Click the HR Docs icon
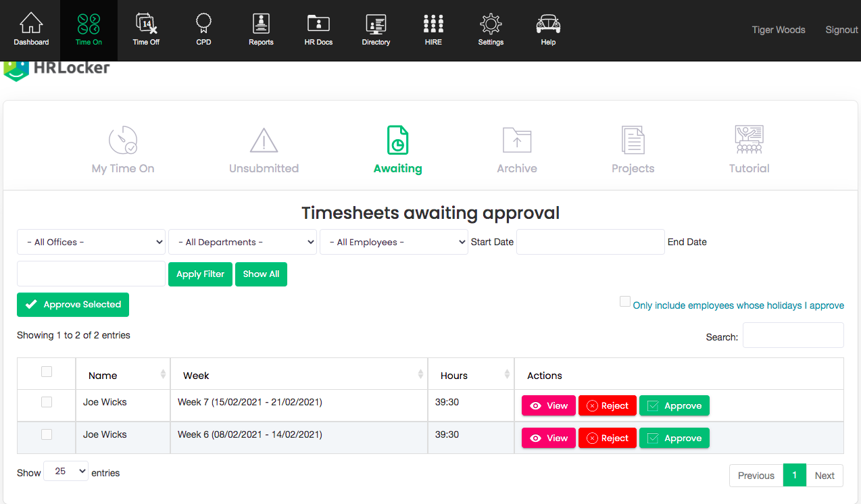The height and width of the screenshot is (504, 861). 318,30
